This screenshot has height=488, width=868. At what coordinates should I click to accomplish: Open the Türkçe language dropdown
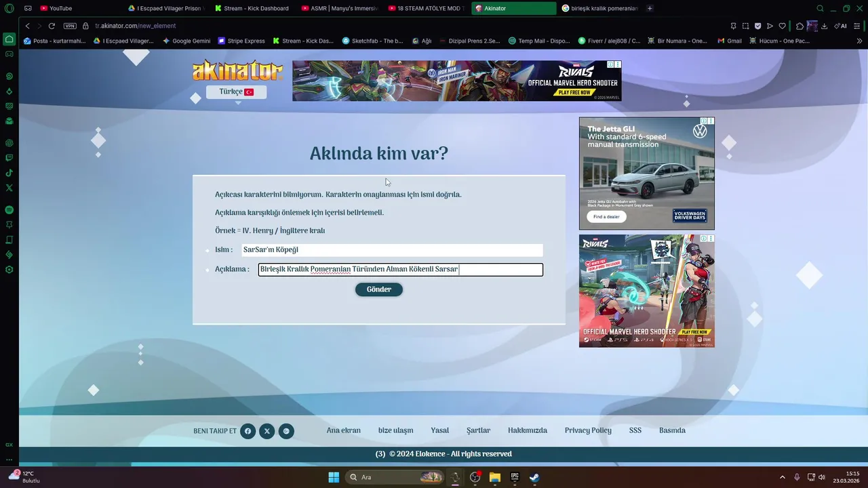(x=236, y=92)
